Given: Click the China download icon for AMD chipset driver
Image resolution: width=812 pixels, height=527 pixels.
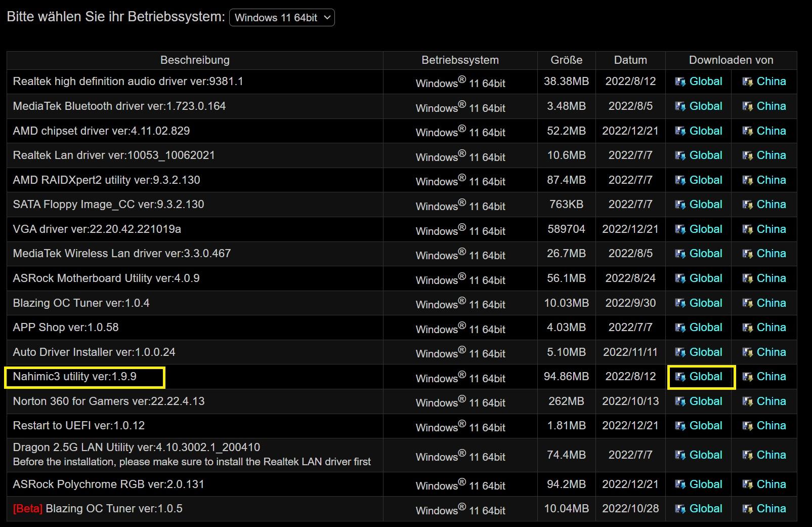Looking at the screenshot, I should click(x=747, y=132).
